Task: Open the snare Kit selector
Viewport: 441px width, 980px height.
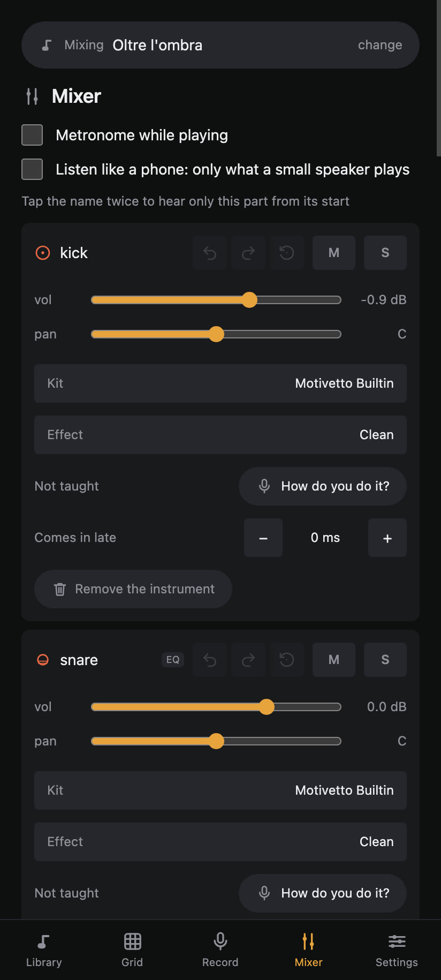Action: (221, 790)
